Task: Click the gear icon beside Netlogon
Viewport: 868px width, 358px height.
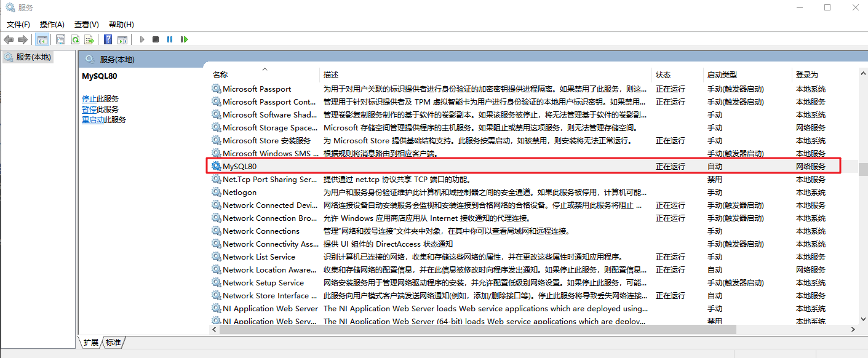Action: tap(216, 192)
